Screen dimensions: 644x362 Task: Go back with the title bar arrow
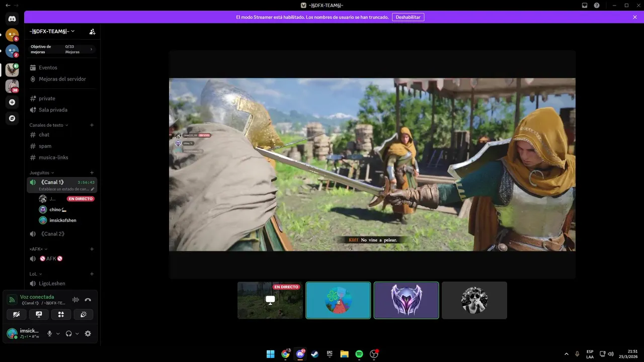coord(8,5)
